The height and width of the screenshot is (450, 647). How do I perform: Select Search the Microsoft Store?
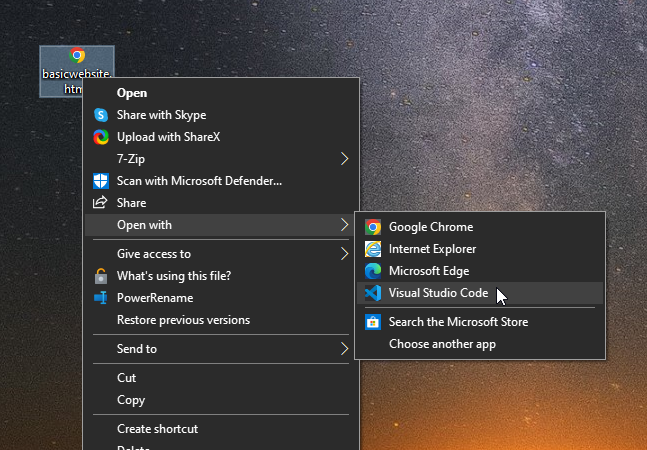coord(480,322)
